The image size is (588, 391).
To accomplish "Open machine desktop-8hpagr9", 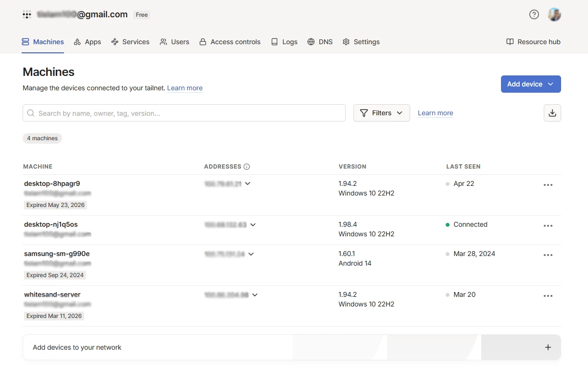I will click(x=52, y=183).
